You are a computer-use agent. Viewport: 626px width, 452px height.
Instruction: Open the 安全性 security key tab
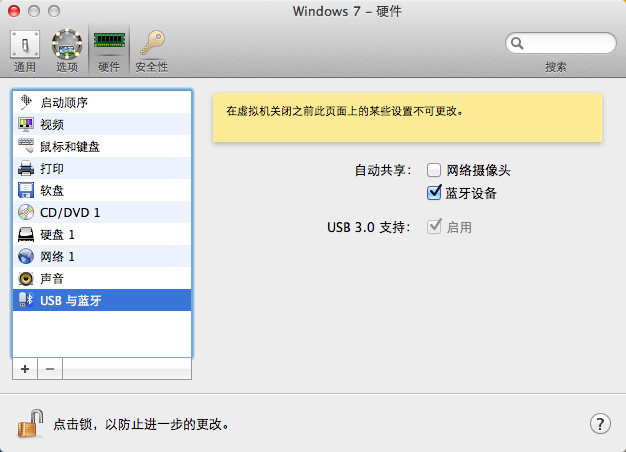[x=151, y=50]
